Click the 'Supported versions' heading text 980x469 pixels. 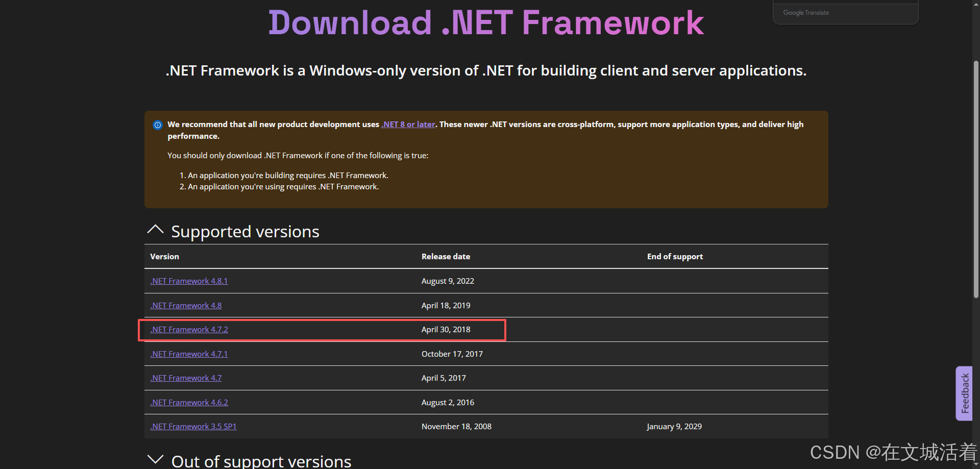[x=245, y=231]
